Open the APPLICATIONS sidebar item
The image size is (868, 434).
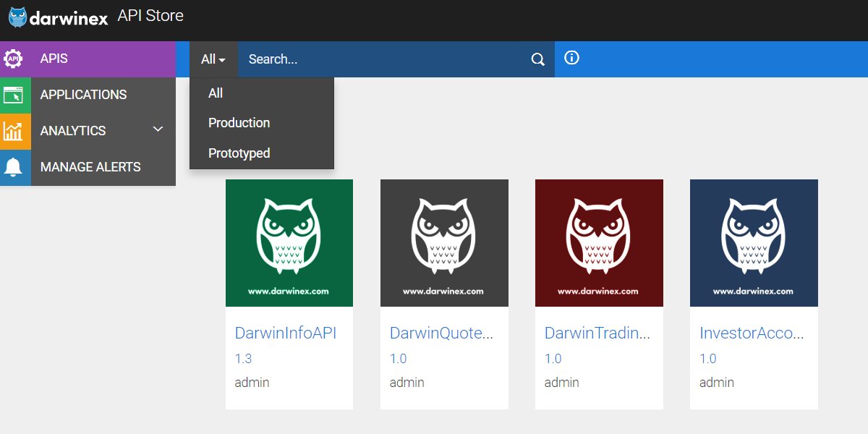pos(88,95)
